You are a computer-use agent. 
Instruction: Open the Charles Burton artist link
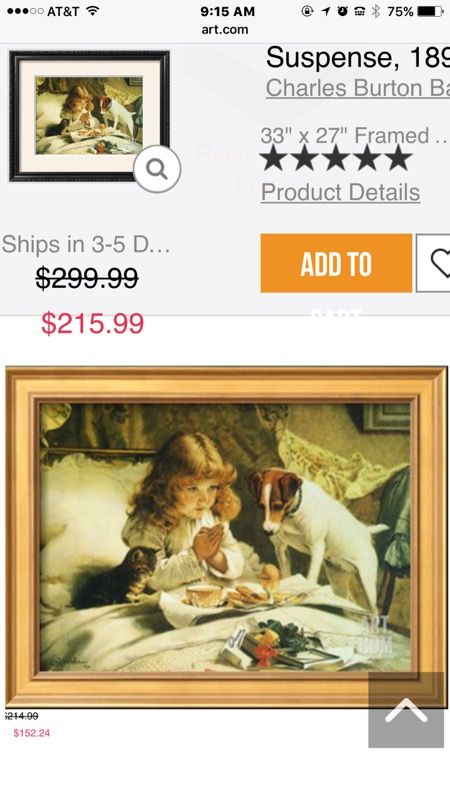pyautogui.click(x=358, y=88)
